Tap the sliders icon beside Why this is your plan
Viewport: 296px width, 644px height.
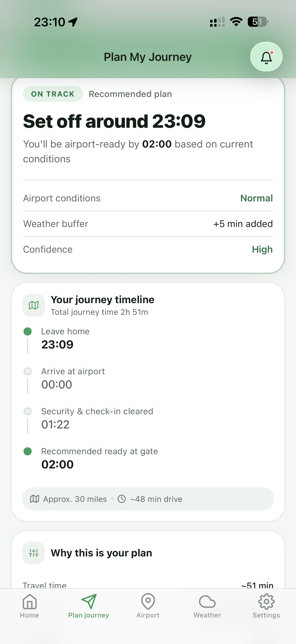click(x=34, y=553)
